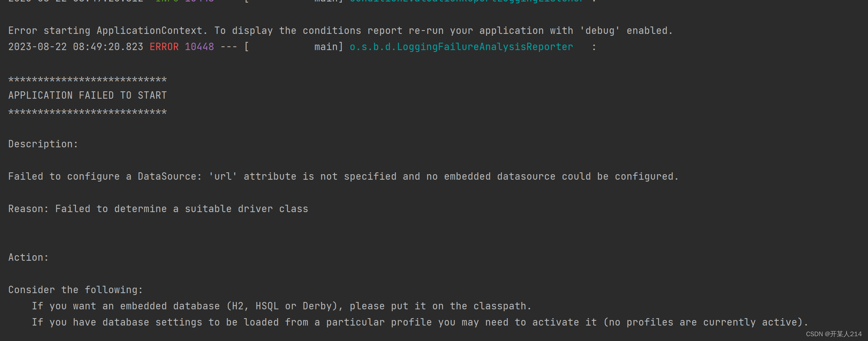Select the 'Consider the following:' text
This screenshot has width=868, height=341.
point(75,289)
